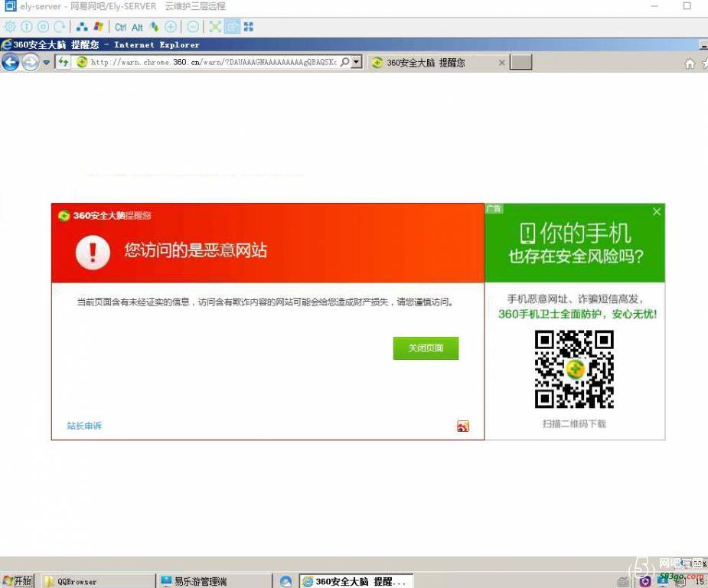708x588 pixels.
Task: Click the compatibility view icon beside address
Action: (64, 62)
